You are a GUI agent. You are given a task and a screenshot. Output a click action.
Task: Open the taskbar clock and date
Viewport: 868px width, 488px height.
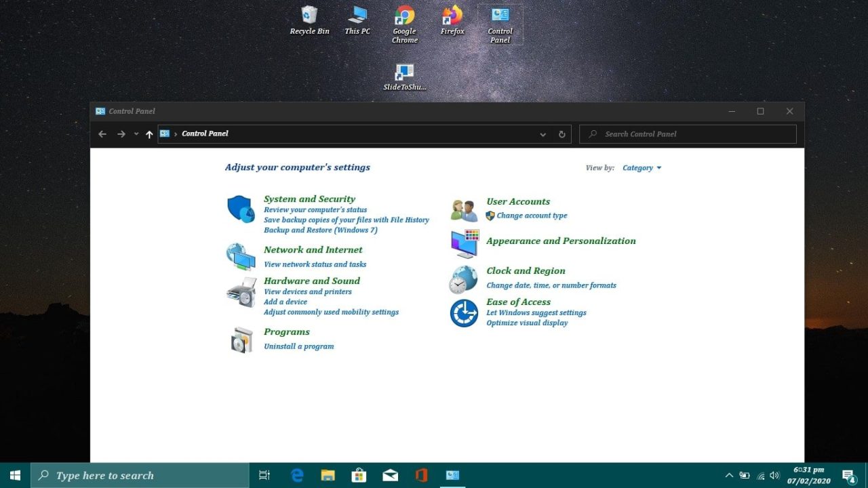808,476
